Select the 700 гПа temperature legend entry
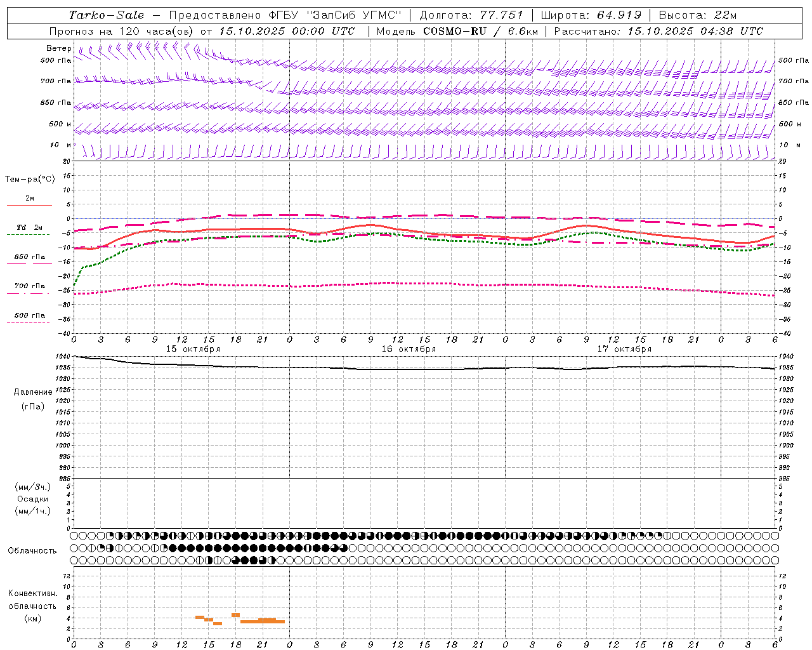This screenshot has height=650, width=812. 30,286
